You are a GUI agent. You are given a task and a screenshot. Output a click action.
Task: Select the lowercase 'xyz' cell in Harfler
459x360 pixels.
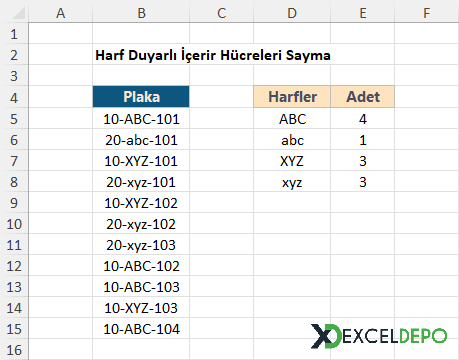(x=292, y=182)
